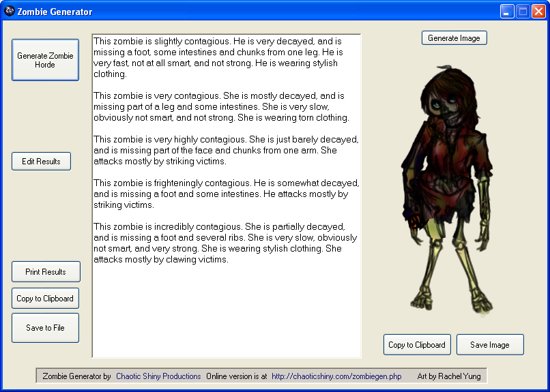Viewport: 550px width, 392px height.
Task: Click 'Online version is at' footer label
Action: [236, 376]
